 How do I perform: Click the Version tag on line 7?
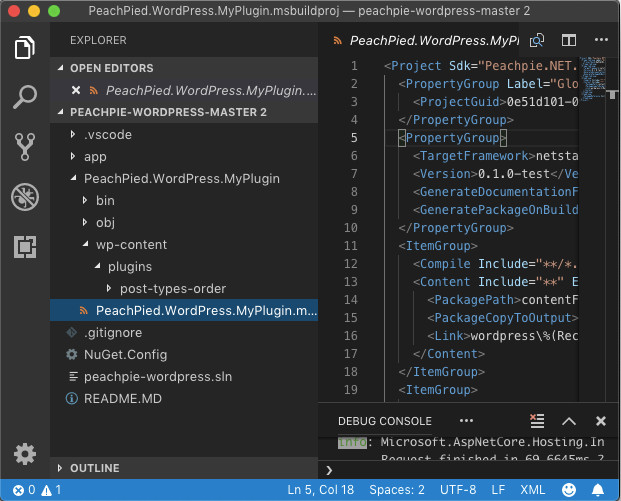tap(445, 173)
